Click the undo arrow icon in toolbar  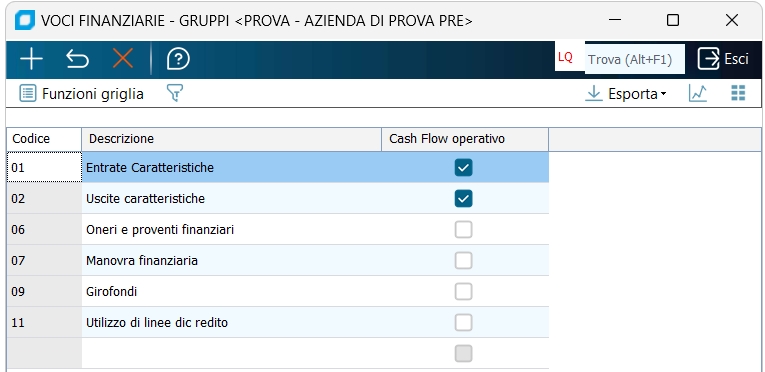click(x=77, y=59)
